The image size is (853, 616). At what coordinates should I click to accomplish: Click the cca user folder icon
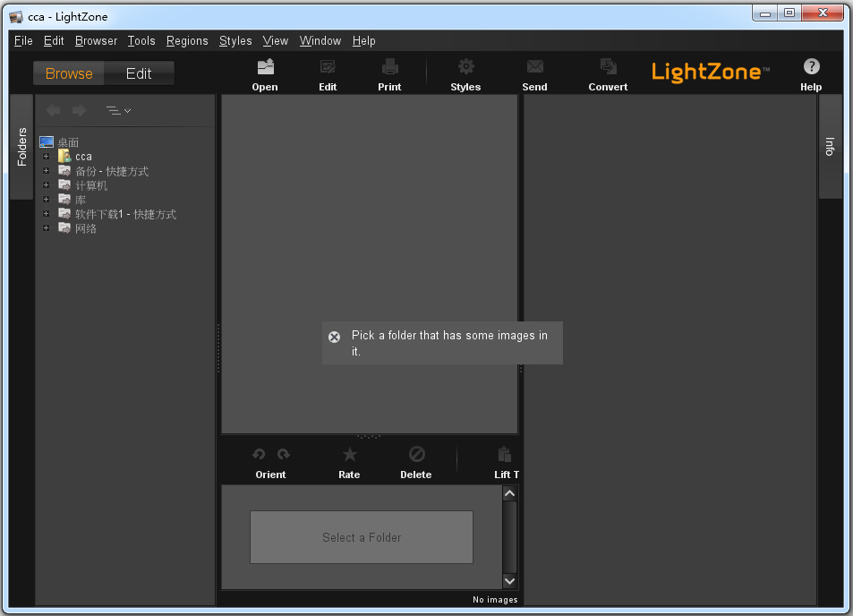(64, 156)
